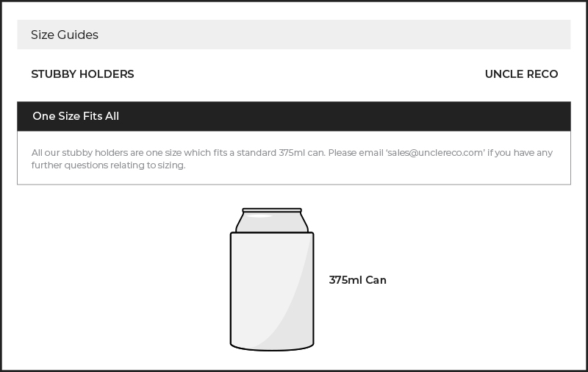Click the rounded bottom edge of the holder
Viewport: 588px width, 372px height.
[272, 347]
